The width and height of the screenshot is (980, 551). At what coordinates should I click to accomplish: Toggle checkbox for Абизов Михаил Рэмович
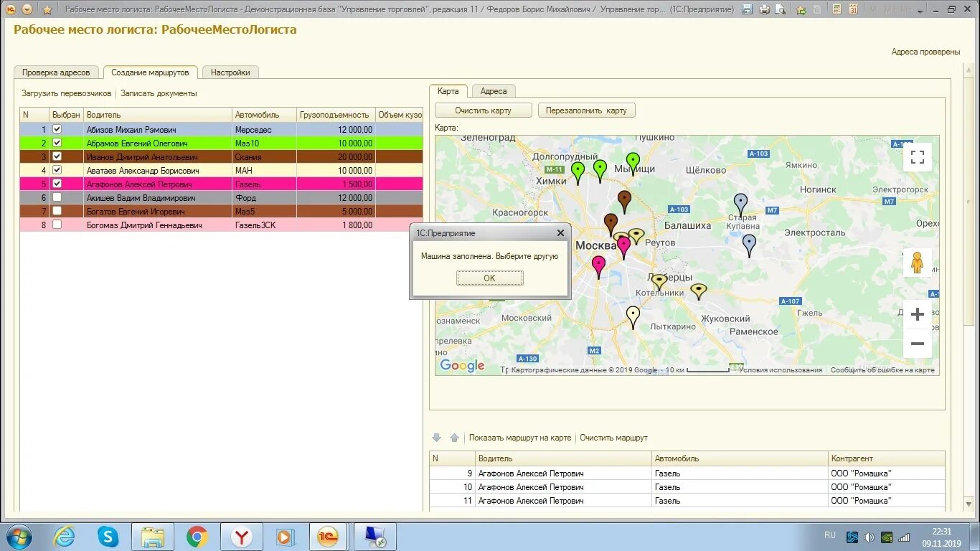coord(57,129)
